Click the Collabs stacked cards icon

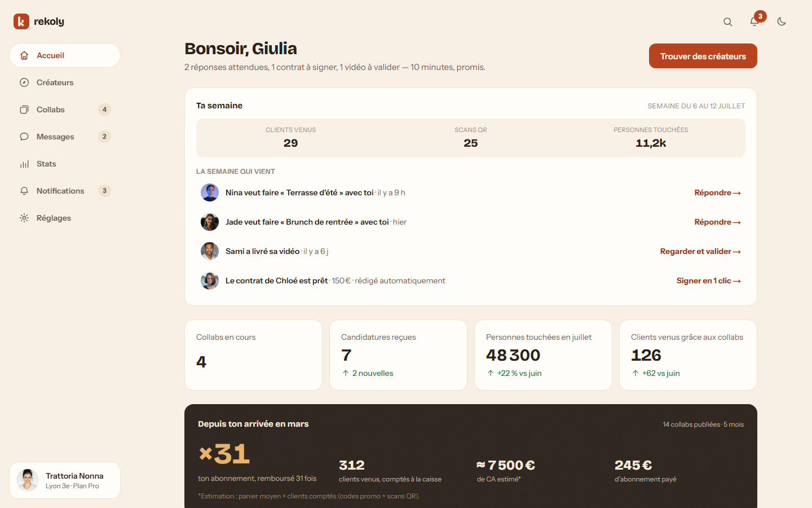24,110
